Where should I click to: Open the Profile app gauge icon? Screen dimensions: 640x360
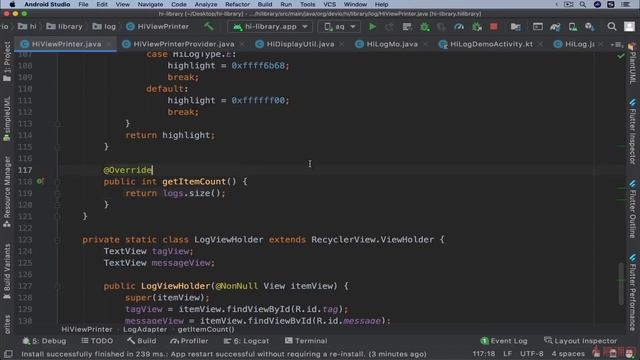pos(459,27)
